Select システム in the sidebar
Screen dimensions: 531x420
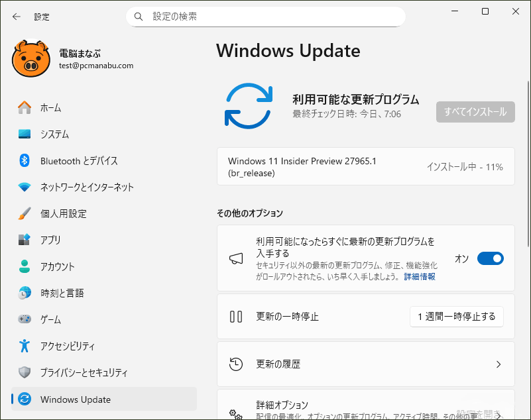click(54, 134)
